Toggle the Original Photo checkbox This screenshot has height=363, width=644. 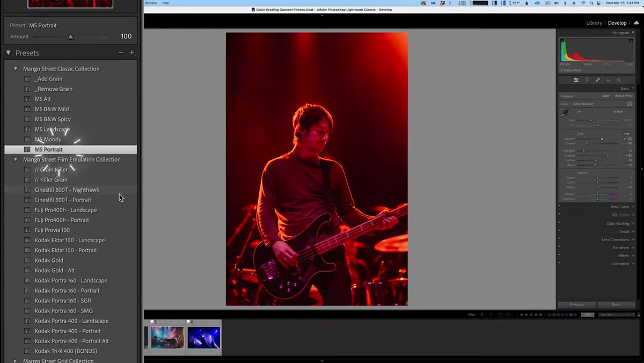[561, 70]
